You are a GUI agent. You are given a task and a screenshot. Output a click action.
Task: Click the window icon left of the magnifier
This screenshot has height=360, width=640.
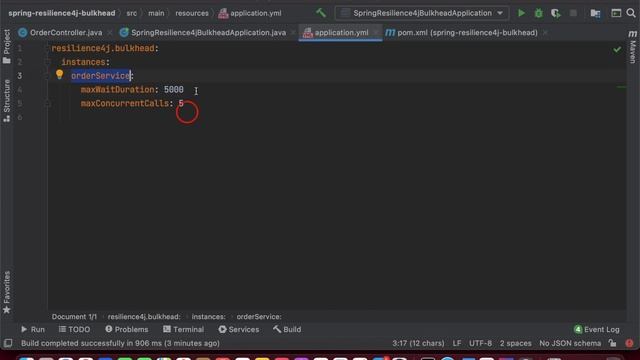[x=616, y=13]
